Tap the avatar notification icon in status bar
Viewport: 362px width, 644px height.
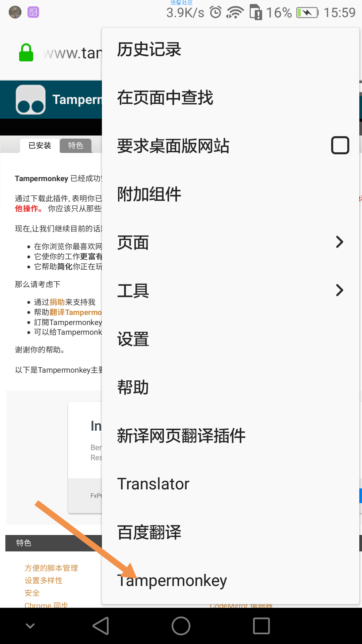click(x=15, y=12)
